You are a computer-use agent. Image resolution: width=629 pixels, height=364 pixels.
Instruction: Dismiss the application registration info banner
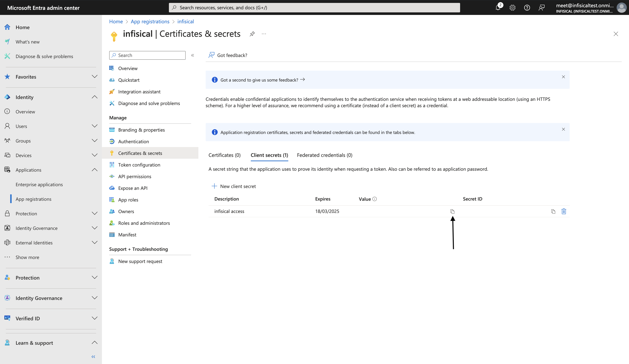point(563,129)
